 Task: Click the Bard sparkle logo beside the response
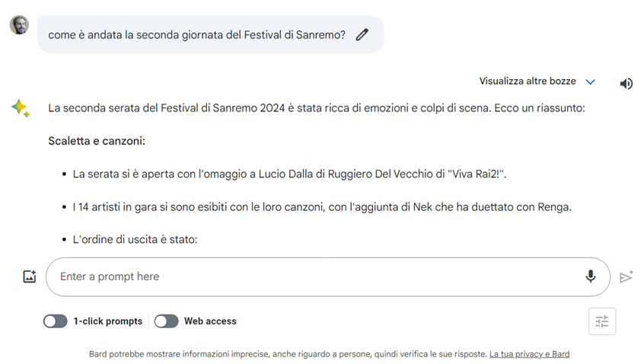click(x=21, y=108)
